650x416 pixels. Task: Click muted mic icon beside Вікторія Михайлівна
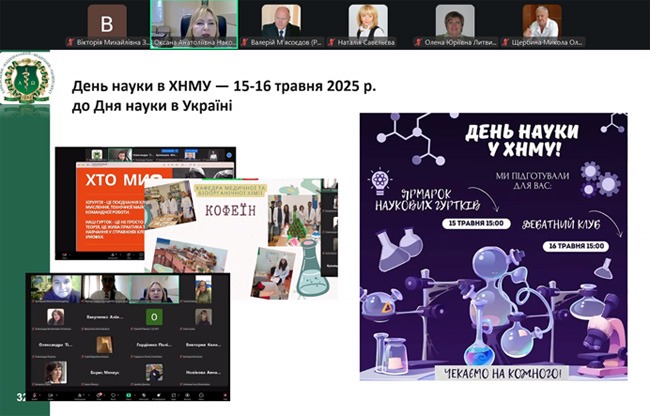tap(69, 43)
